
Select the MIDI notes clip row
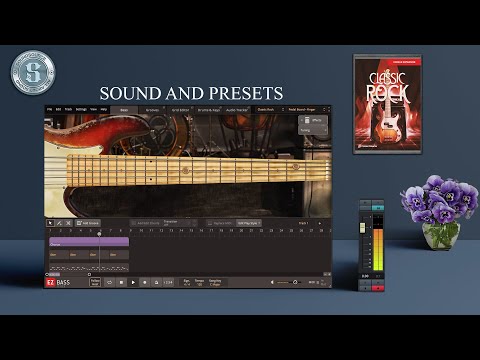coord(89,267)
